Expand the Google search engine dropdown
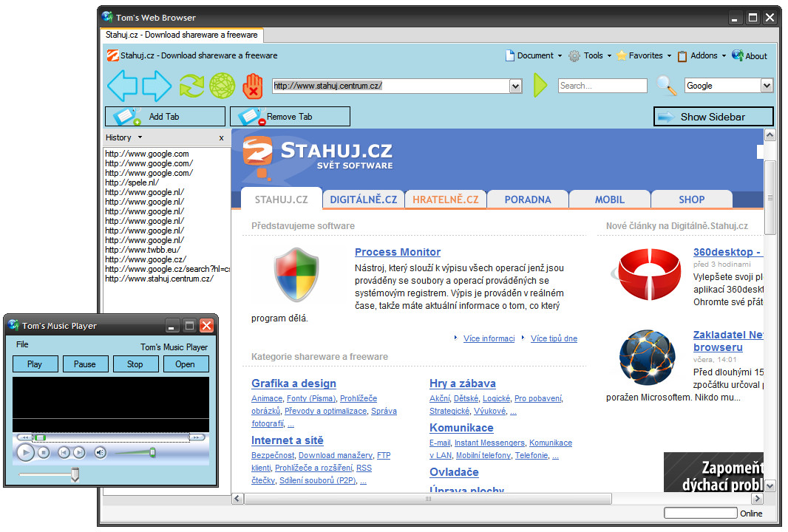Viewport: 788px width, 532px height. pyautogui.click(x=767, y=86)
